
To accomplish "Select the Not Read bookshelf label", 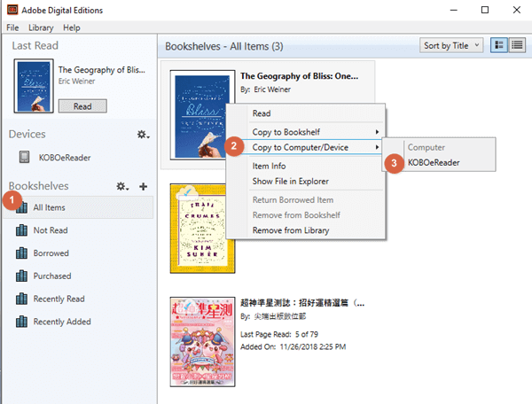I will 51,230.
